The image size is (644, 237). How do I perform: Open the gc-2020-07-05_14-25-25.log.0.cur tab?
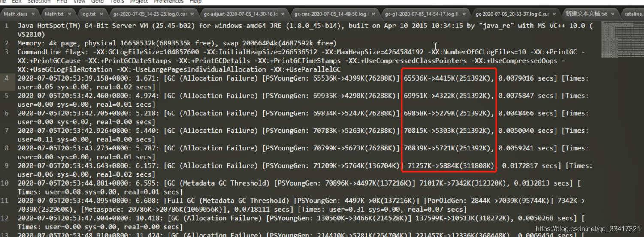point(150,14)
